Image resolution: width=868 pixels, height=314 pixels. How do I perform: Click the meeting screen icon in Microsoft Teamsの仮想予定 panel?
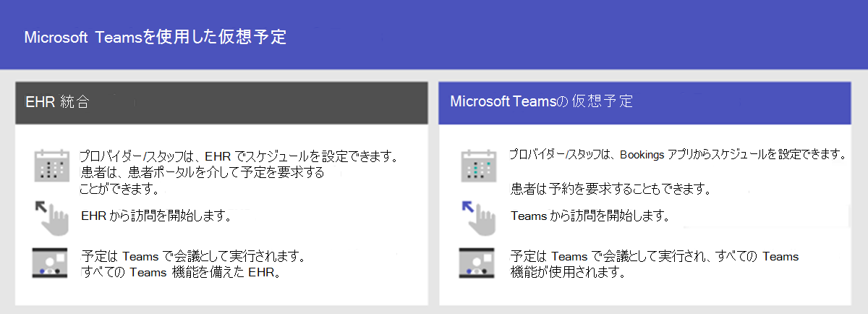[x=477, y=263]
